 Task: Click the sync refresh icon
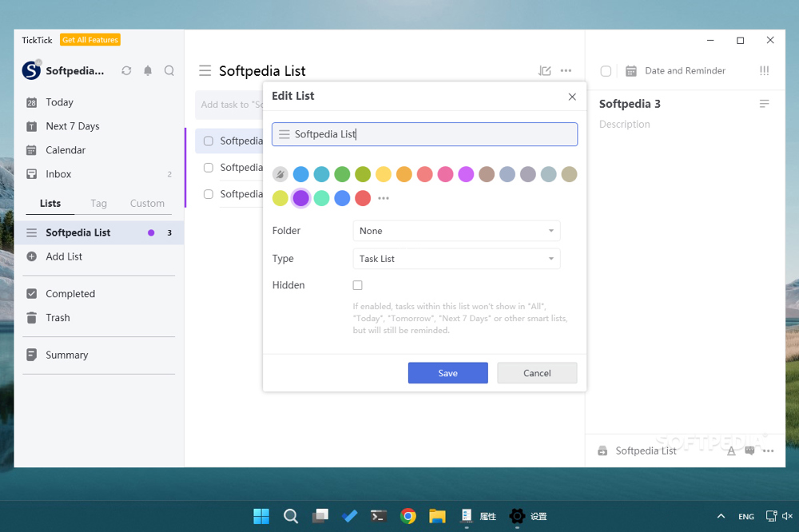click(126, 71)
